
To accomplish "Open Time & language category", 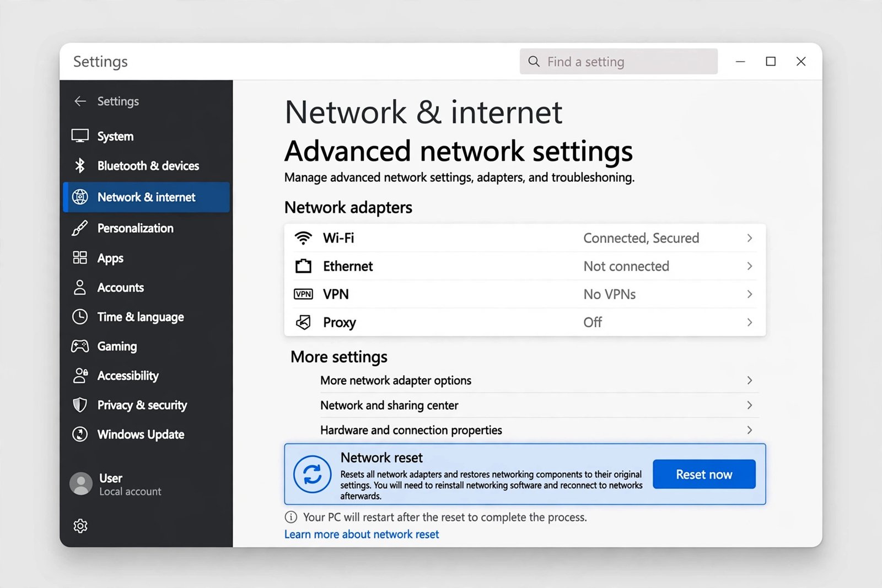I will [147, 317].
